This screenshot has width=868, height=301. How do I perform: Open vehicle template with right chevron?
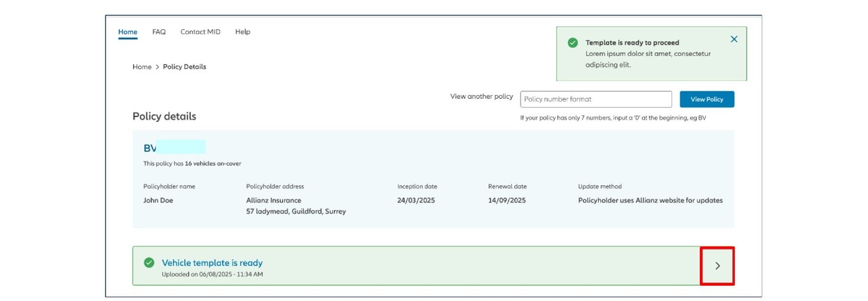[x=718, y=266]
